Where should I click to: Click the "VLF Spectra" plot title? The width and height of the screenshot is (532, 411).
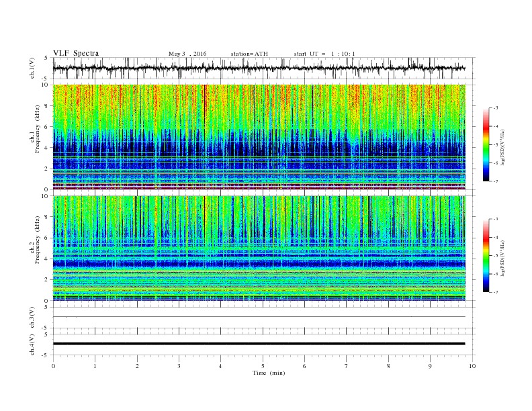tap(76, 53)
